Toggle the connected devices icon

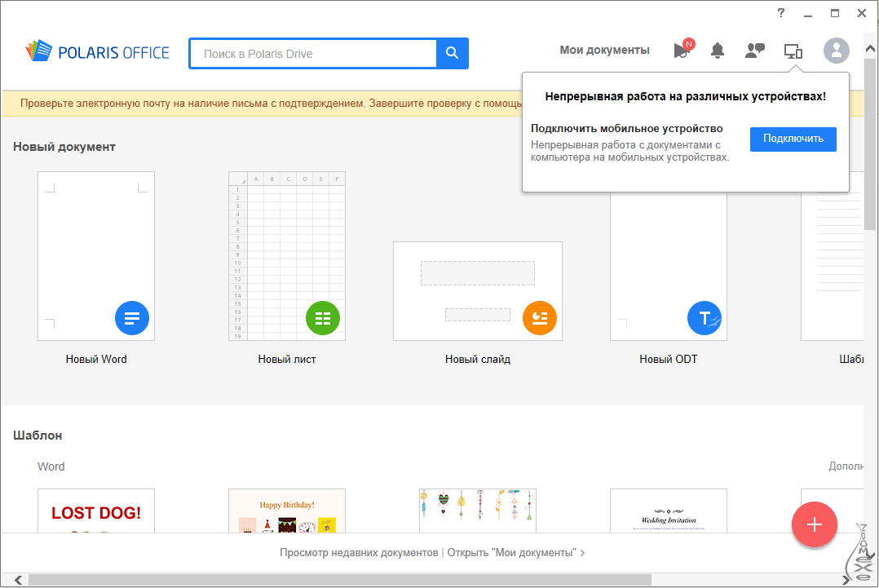coord(793,51)
